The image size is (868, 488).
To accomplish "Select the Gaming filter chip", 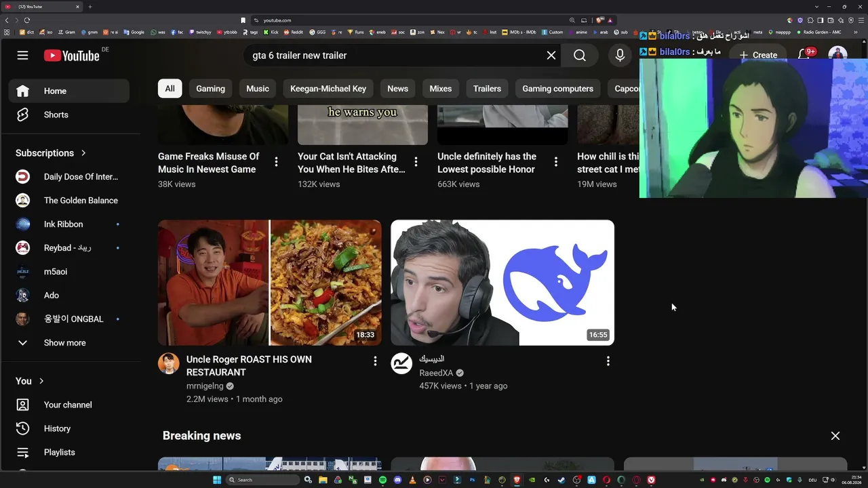I will pos(210,89).
